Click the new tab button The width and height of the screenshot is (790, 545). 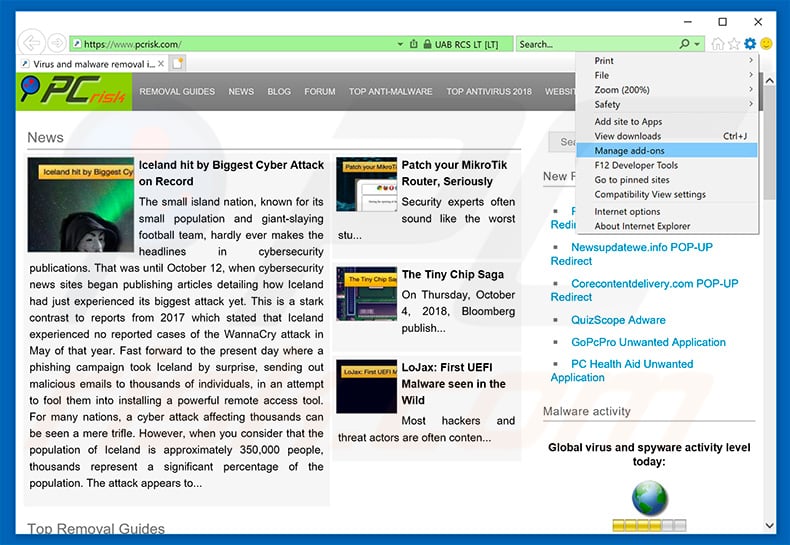click(178, 63)
